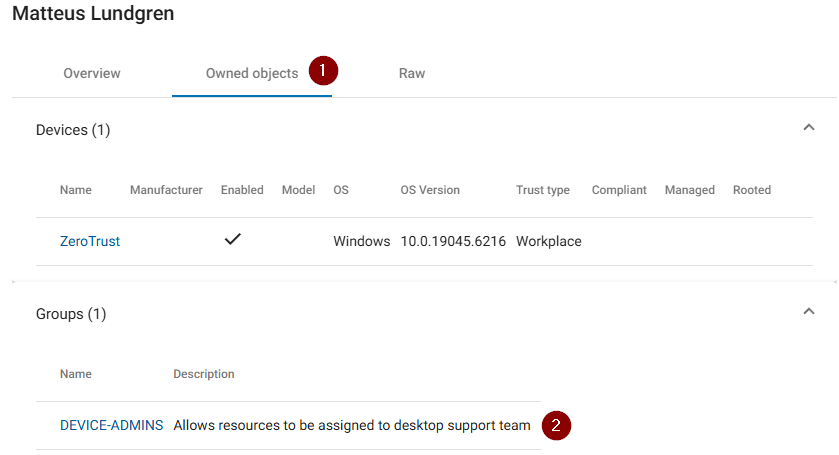Viewport: 839px width, 455px height.
Task: Select the Owned objects tab
Action: coord(252,73)
